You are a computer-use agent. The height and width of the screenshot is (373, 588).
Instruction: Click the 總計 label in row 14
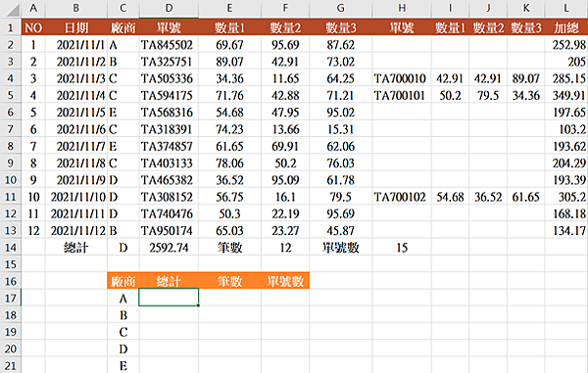76,247
